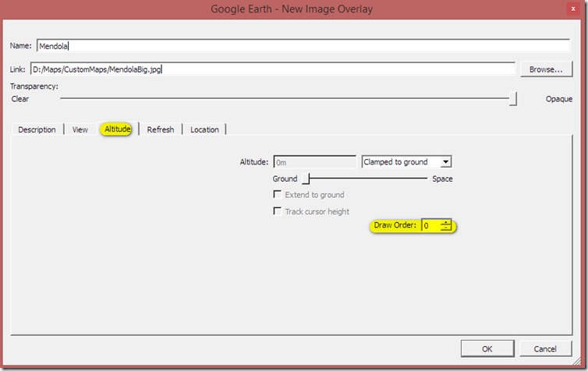Click the Name input field containing Mendola

(303, 46)
